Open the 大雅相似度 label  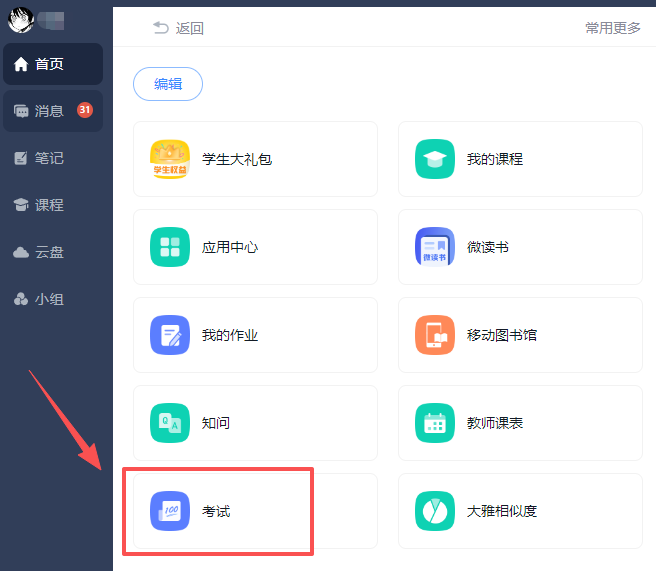click(x=502, y=511)
